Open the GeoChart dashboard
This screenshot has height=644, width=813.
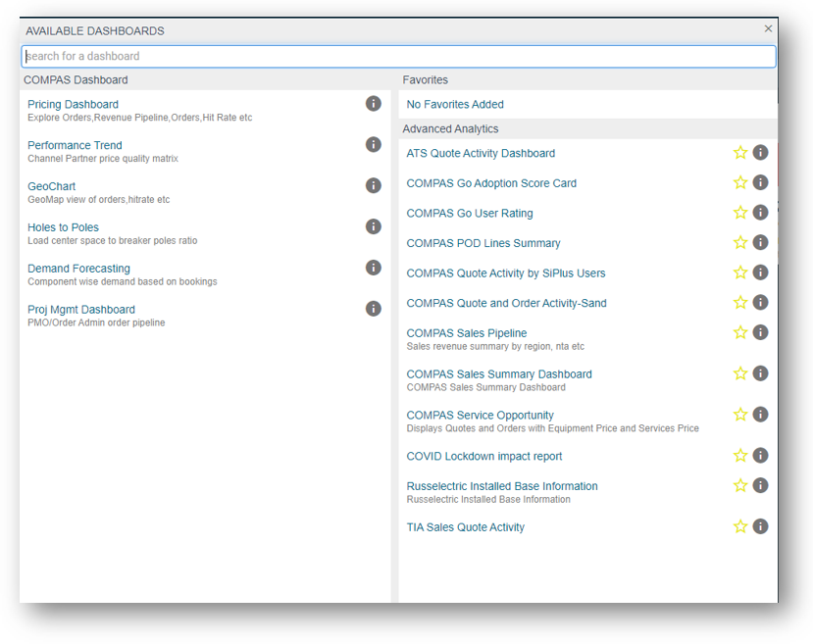click(51, 186)
